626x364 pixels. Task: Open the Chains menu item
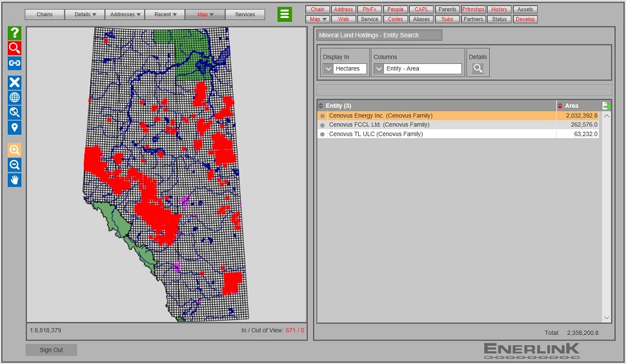point(45,14)
